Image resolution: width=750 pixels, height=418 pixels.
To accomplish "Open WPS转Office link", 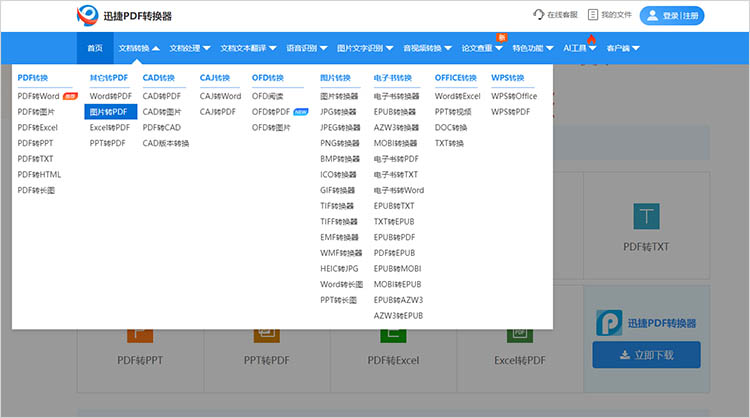I will point(514,96).
